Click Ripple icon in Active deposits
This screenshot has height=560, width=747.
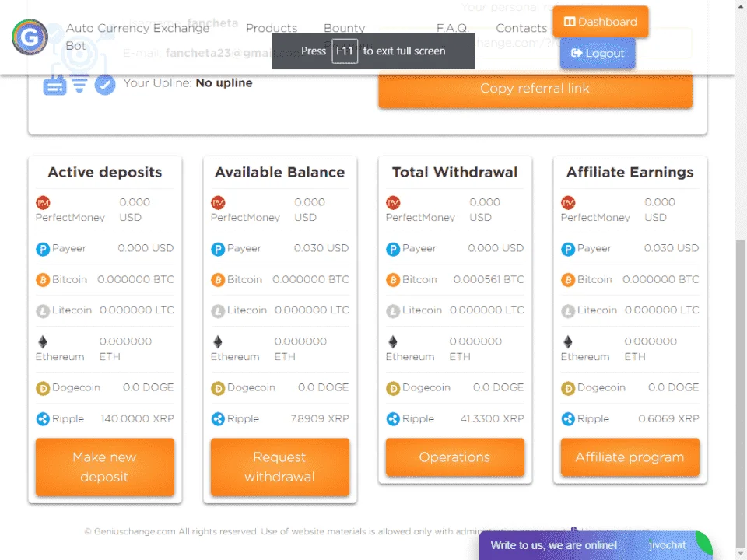click(x=43, y=419)
